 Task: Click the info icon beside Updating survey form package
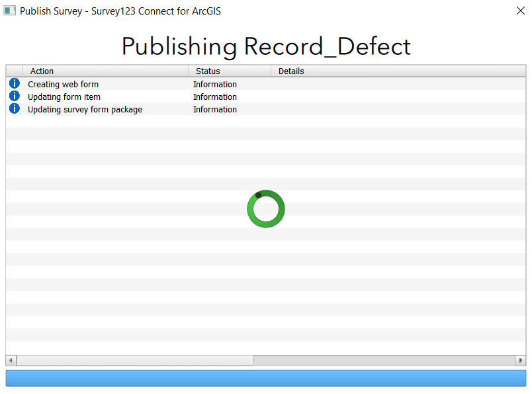tap(15, 108)
